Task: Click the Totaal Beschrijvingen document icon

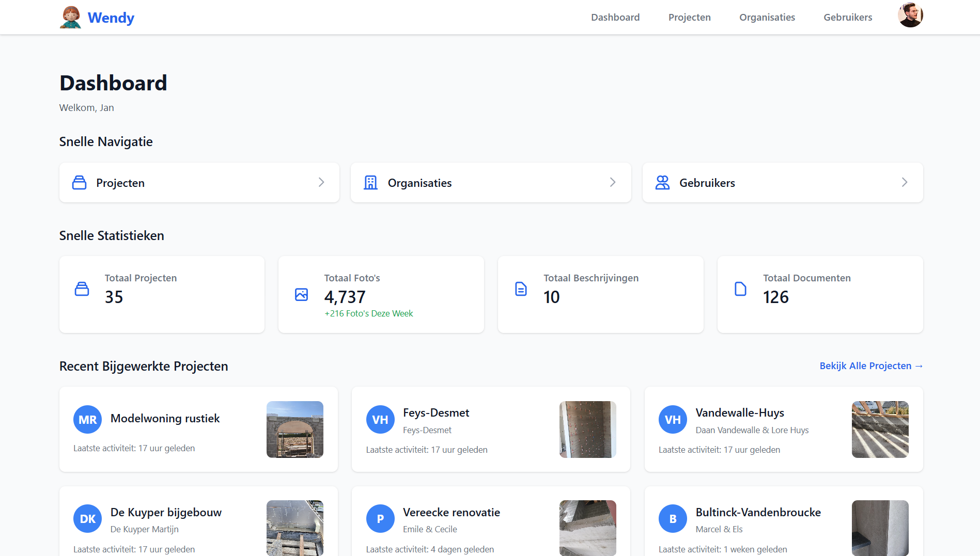Action: [521, 289]
